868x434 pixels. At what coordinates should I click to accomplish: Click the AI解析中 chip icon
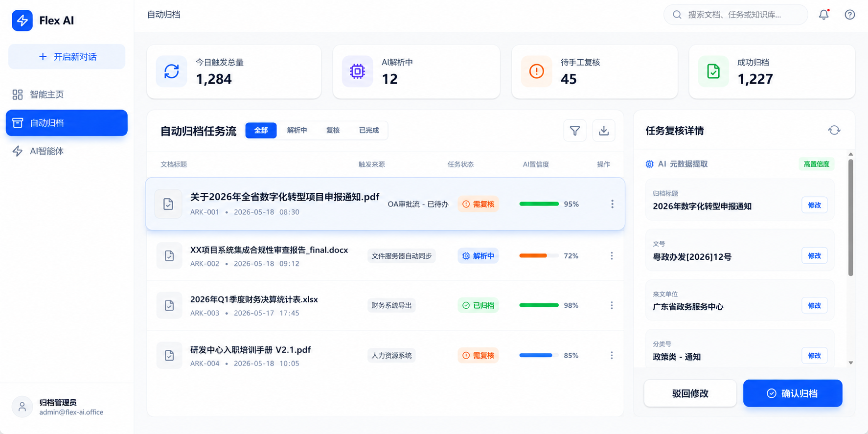pos(357,71)
